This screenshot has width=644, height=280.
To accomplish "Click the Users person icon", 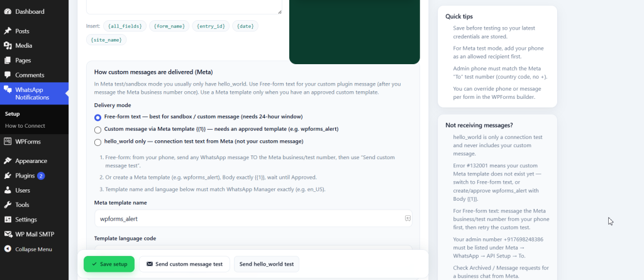I will (x=8, y=191).
